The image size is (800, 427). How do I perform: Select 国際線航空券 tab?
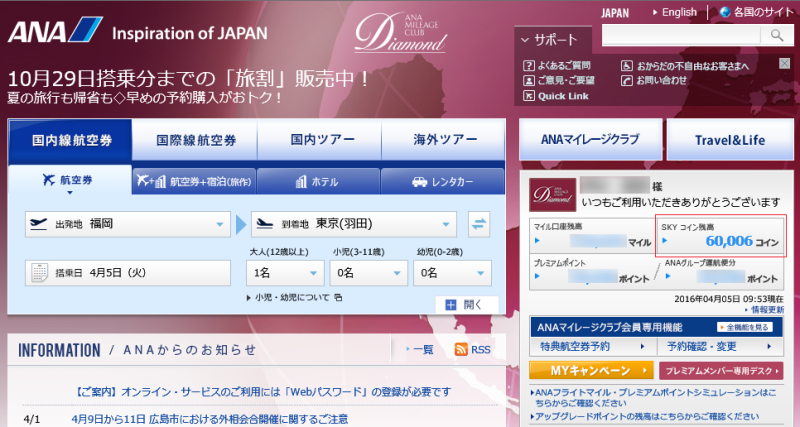195,140
